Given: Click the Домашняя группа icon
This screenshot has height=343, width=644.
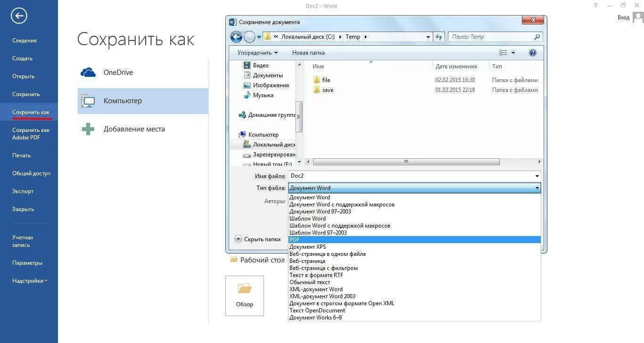Looking at the screenshot, I should (x=242, y=115).
